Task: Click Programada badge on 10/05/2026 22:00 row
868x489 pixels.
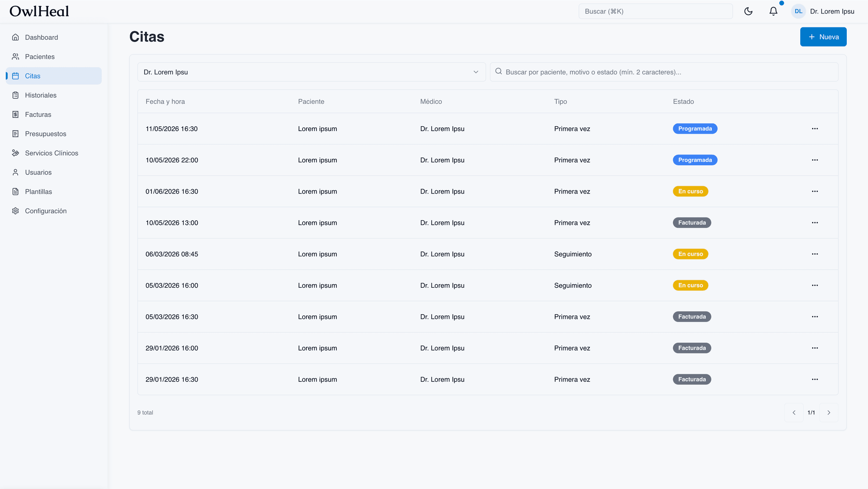Action: pos(695,160)
